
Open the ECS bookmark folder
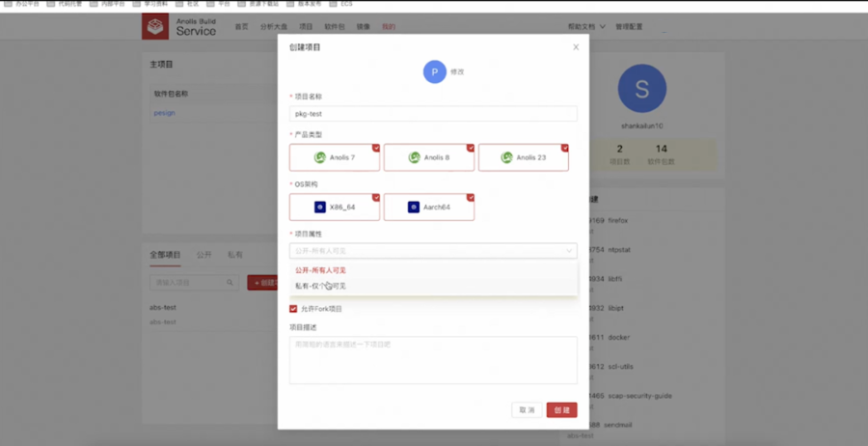tap(339, 4)
